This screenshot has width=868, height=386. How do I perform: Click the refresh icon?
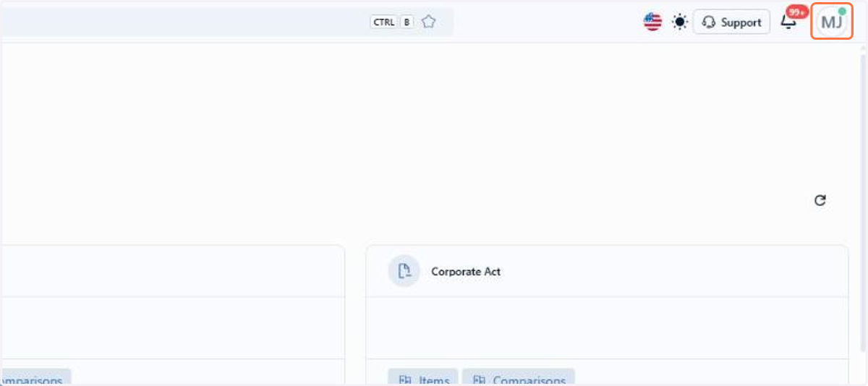coord(820,200)
